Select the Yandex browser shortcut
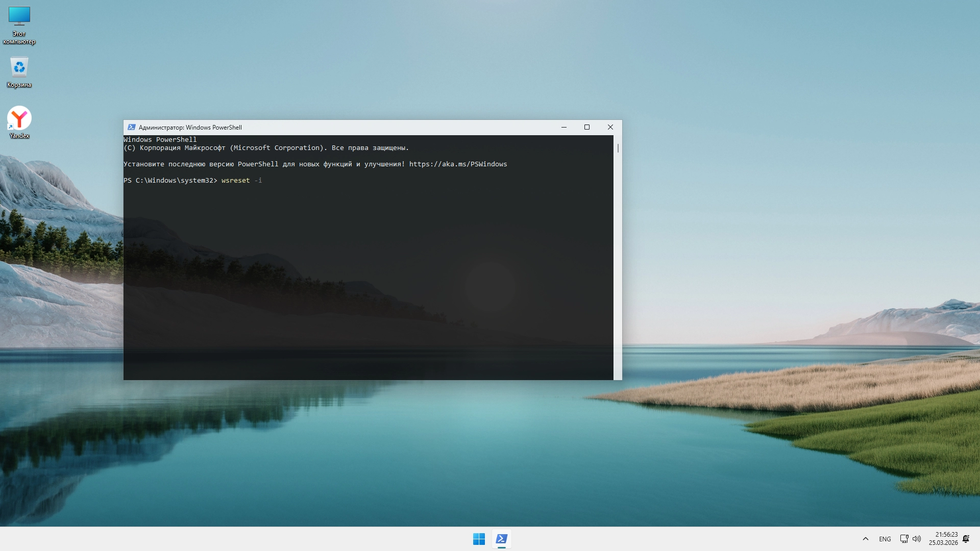980x551 pixels. 19,119
